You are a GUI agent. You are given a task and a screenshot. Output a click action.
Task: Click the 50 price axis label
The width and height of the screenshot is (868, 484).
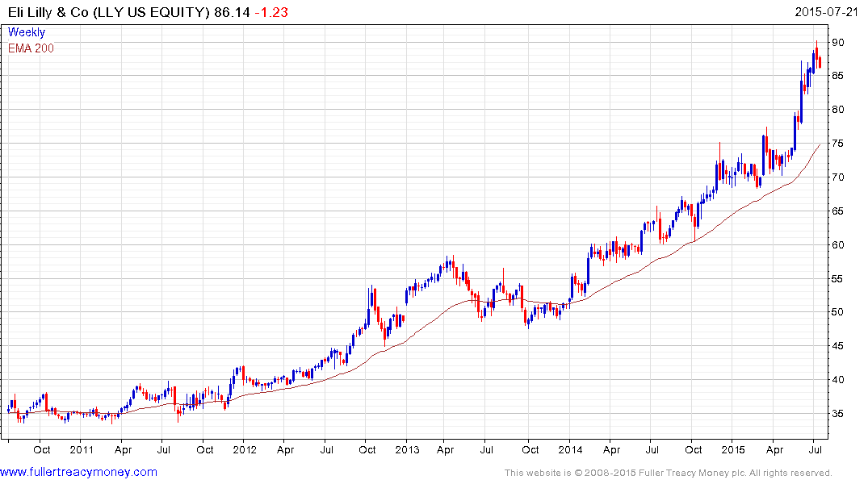click(837, 312)
